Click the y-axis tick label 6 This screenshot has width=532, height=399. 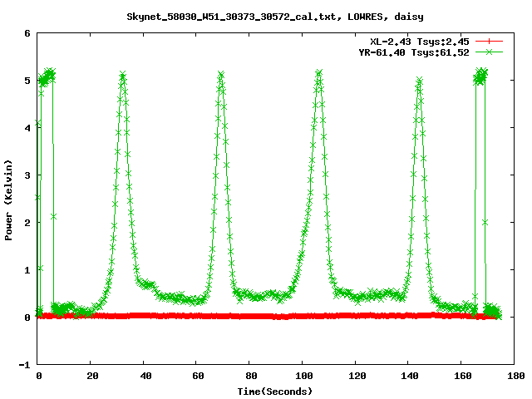click(x=27, y=34)
